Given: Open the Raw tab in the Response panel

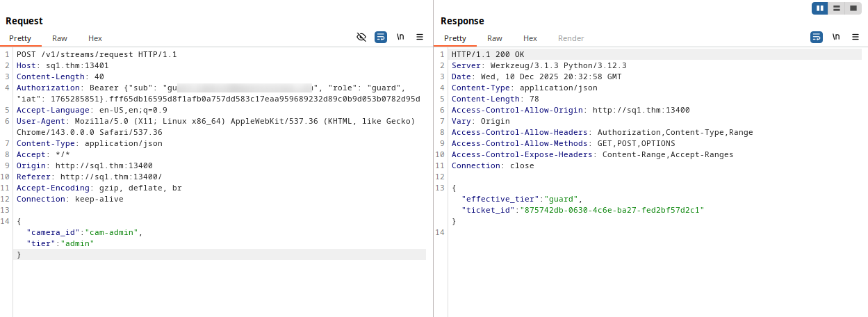Looking at the screenshot, I should (495, 38).
